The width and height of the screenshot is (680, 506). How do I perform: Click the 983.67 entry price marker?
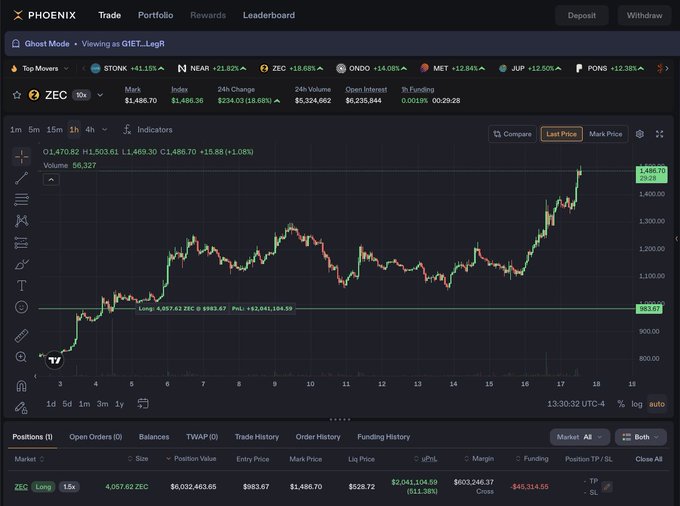649,309
